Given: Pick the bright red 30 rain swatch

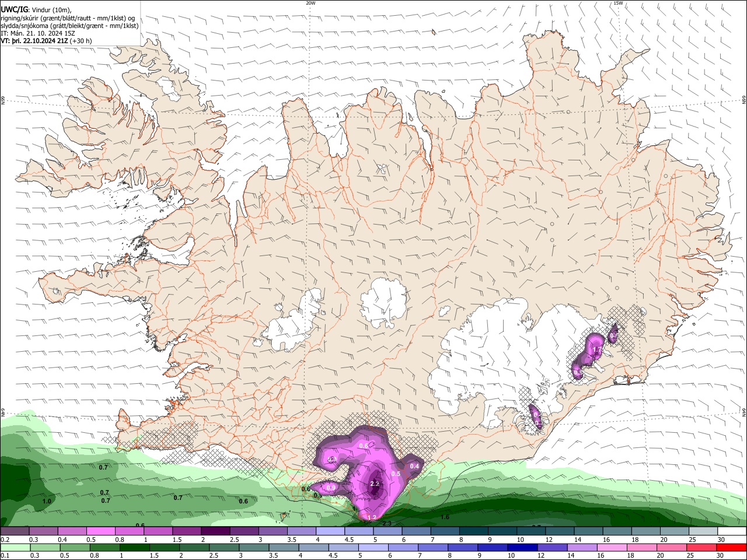Looking at the screenshot, I should [732, 547].
